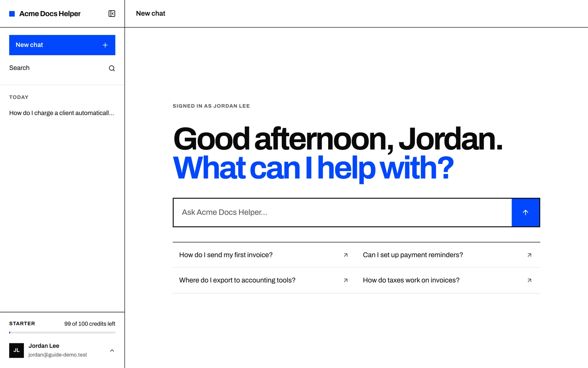Click '99 of 100 credits left' text
The height and width of the screenshot is (368, 588).
(90, 324)
